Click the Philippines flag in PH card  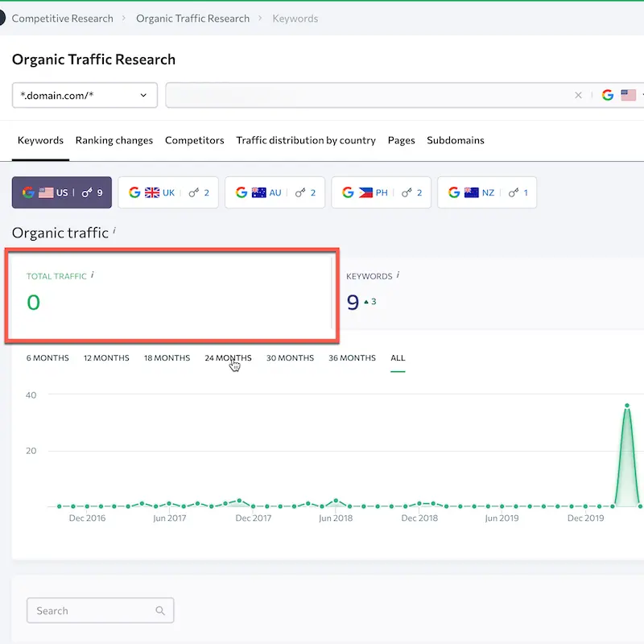coord(365,192)
